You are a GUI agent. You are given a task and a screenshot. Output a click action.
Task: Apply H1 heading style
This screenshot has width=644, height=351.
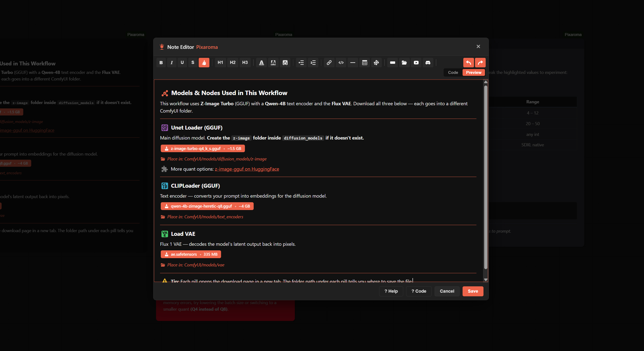[220, 62]
